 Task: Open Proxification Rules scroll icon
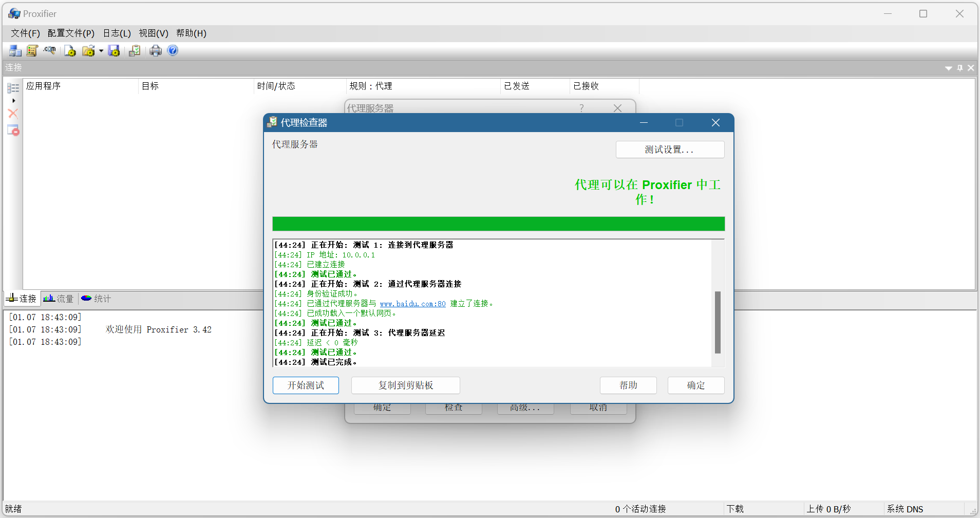click(x=32, y=50)
